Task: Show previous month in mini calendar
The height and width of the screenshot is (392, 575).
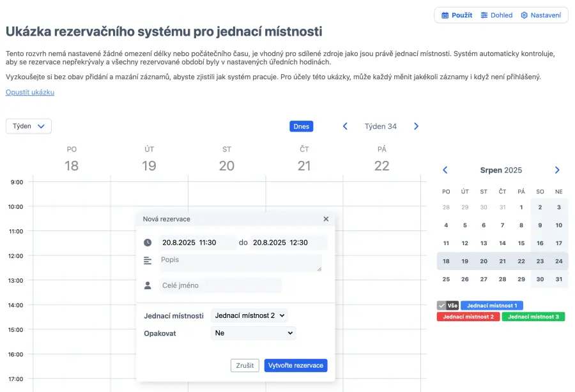Action: pyautogui.click(x=445, y=170)
